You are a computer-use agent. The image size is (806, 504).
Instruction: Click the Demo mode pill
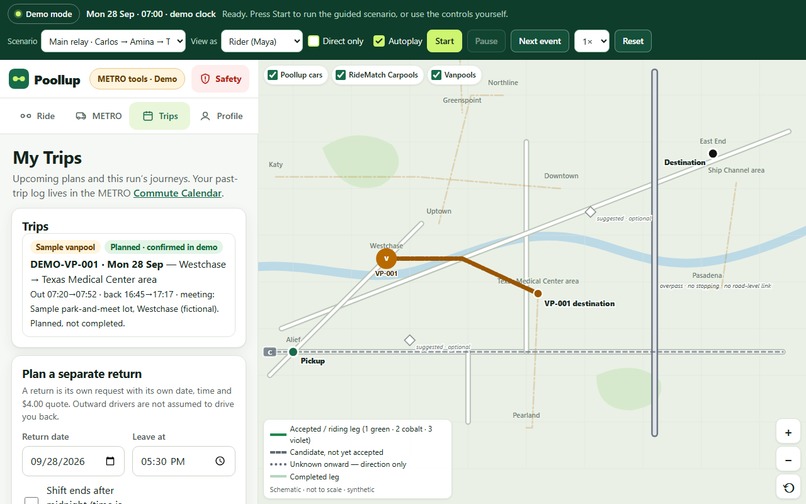[44, 14]
